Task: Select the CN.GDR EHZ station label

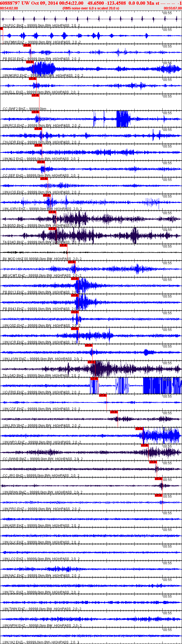Action: 41,142
